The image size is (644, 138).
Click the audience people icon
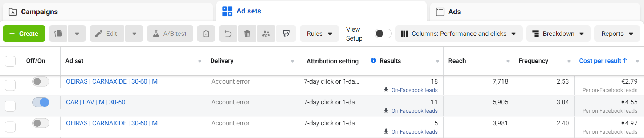click(266, 34)
